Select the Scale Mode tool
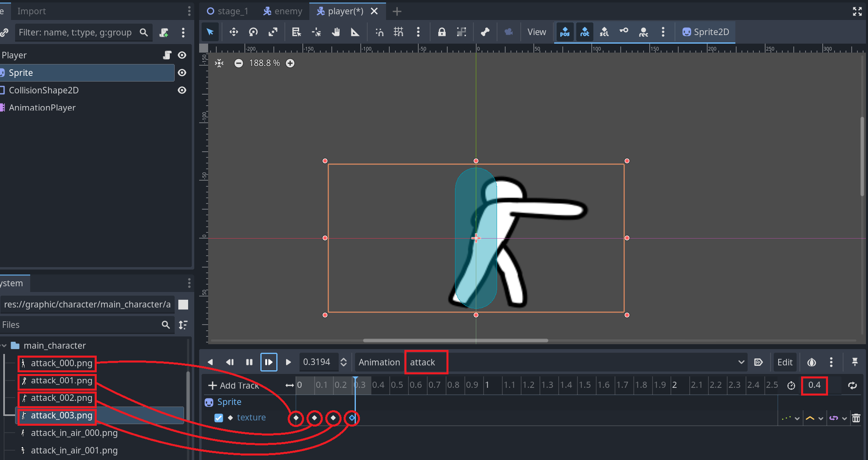This screenshot has width=868, height=460. tap(273, 32)
